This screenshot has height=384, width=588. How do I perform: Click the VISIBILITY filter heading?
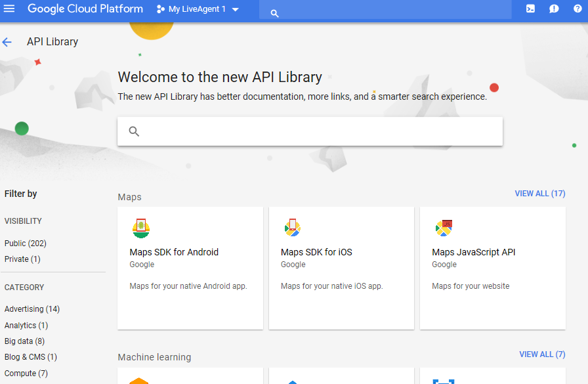[23, 221]
